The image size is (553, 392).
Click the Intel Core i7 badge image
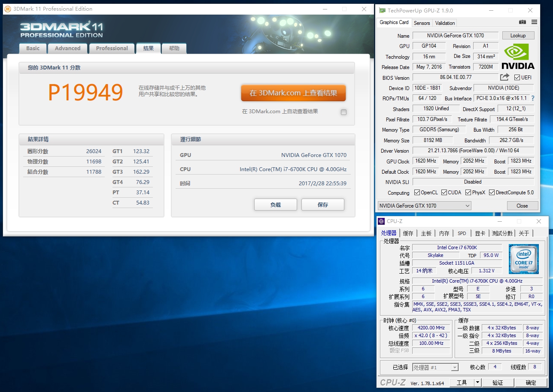[x=523, y=259]
